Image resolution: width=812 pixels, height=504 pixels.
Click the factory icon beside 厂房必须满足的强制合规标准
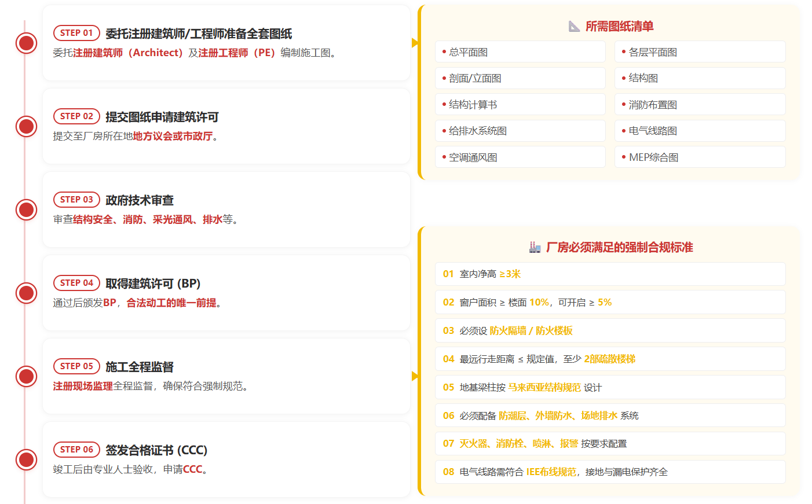coord(535,247)
